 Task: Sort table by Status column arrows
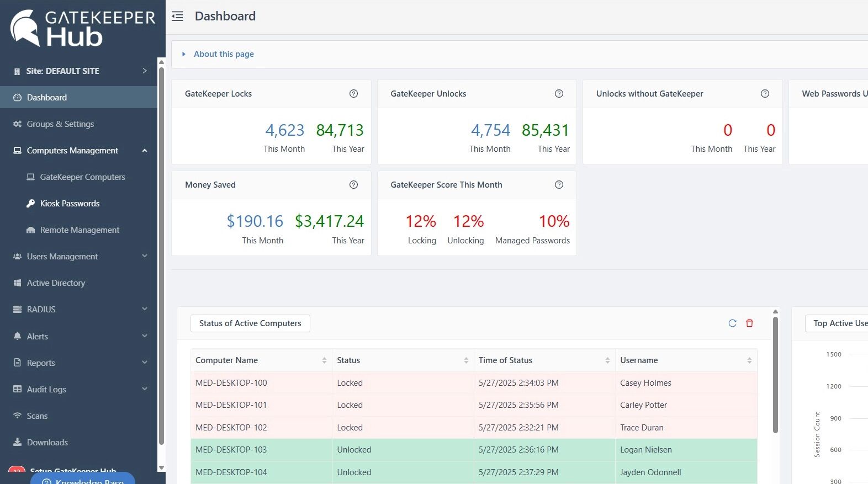coord(466,360)
